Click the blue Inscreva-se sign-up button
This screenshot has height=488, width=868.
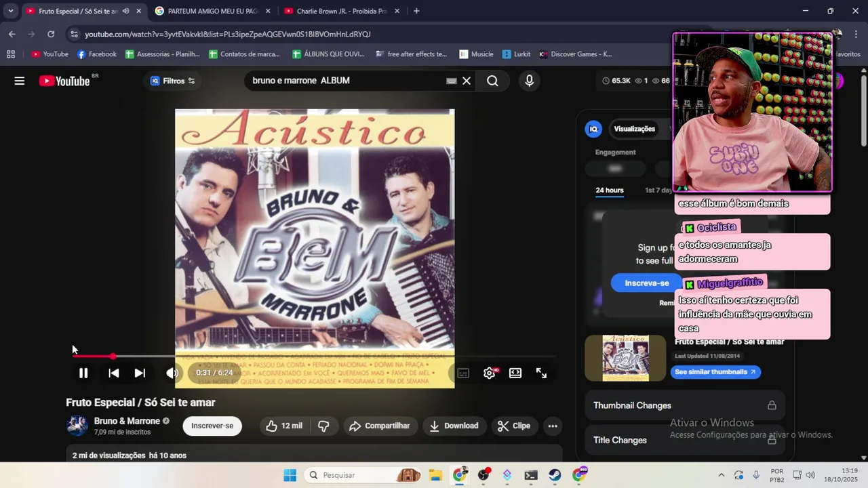[x=646, y=283]
